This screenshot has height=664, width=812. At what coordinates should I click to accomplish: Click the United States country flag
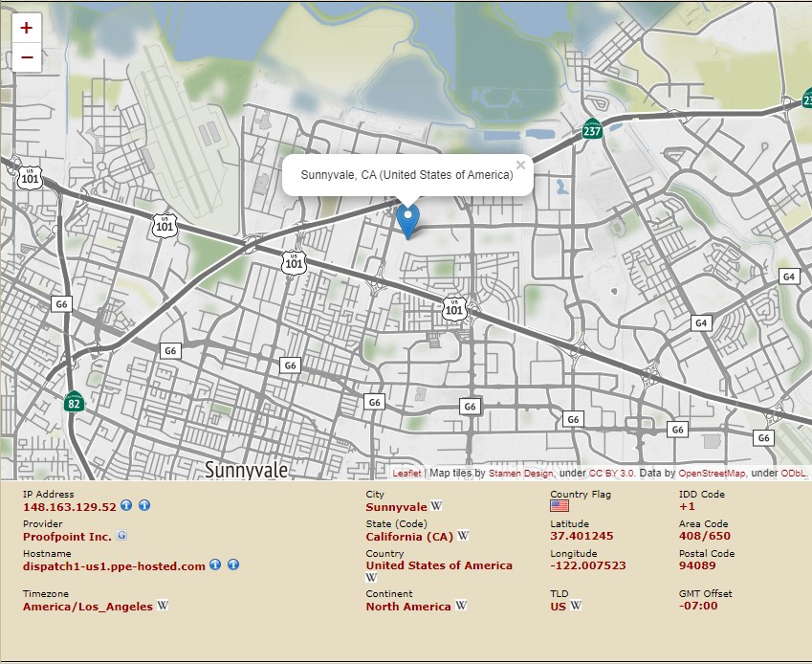560,506
